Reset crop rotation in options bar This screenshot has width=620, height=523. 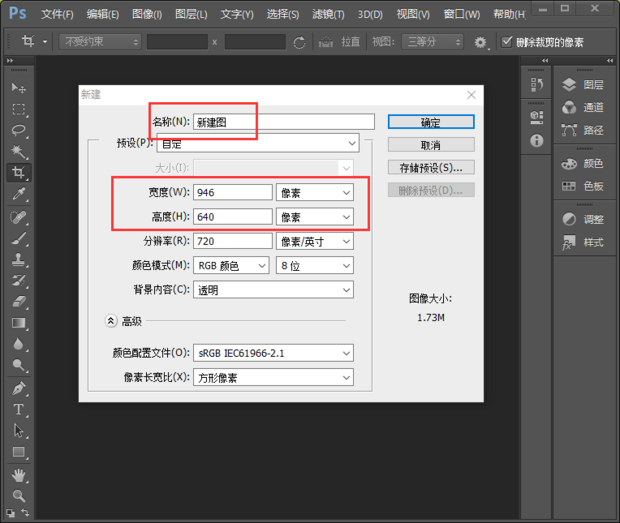pos(299,42)
